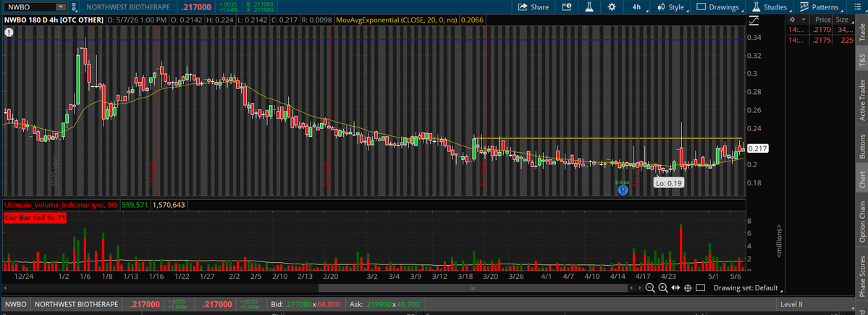Open the flask quick study icon

(x=589, y=7)
